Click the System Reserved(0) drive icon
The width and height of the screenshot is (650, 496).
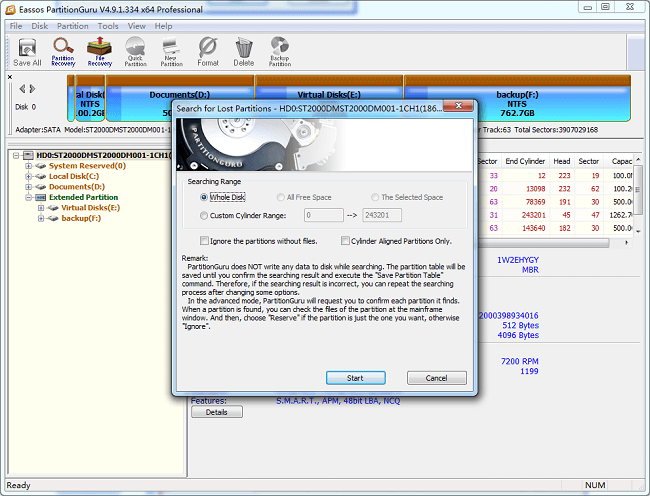point(41,166)
